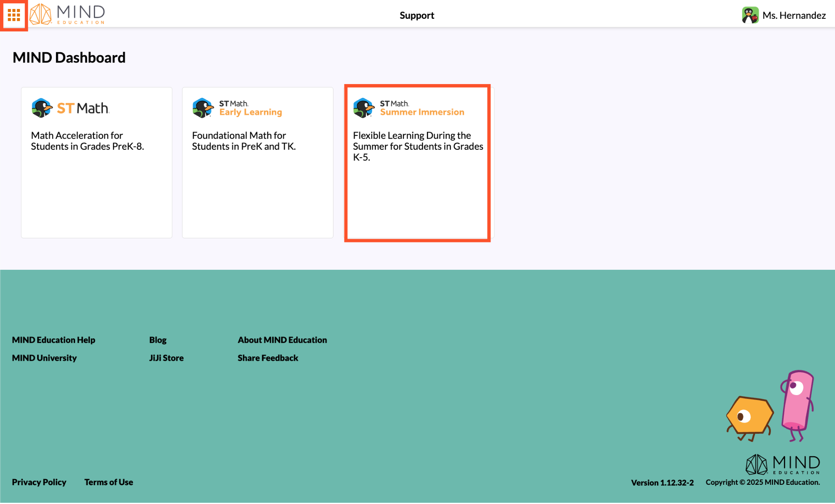This screenshot has height=504, width=835.
Task: Open Ms. Hernandez user account menu
Action: click(794, 16)
